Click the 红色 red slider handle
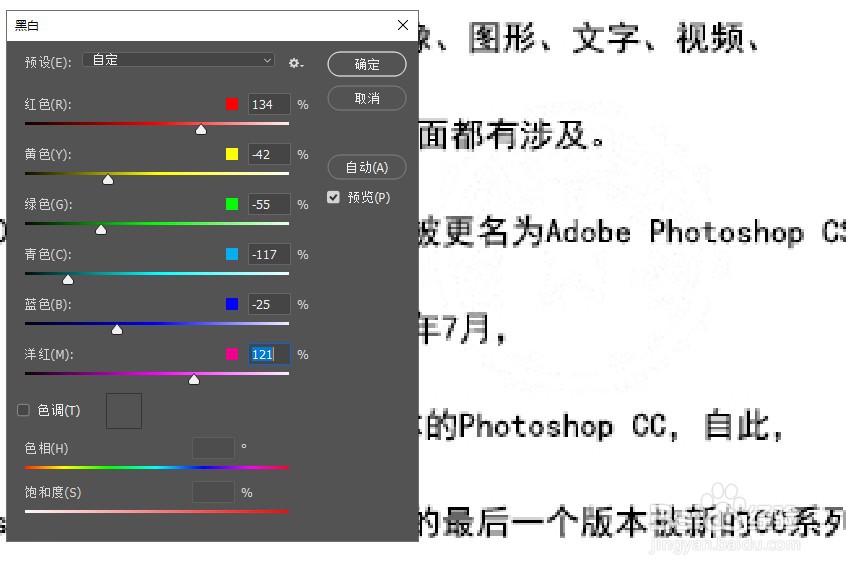Viewport: 846px width, 573px height. pyautogui.click(x=201, y=129)
